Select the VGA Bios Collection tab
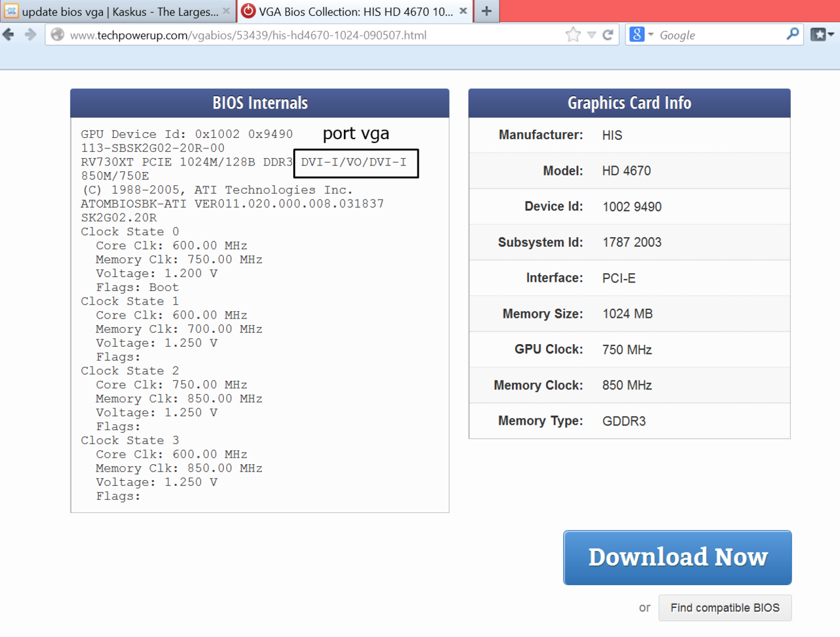Screen dimensions: 840x637 (354, 11)
